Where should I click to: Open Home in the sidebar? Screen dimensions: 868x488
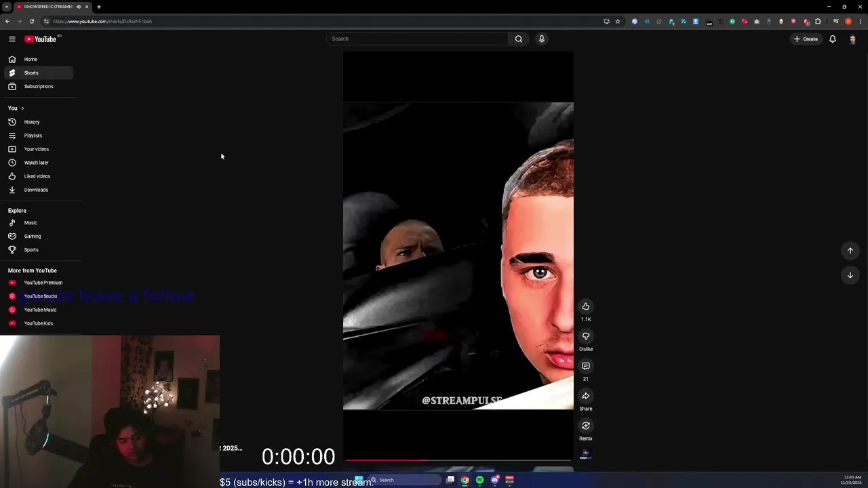[x=38, y=59]
